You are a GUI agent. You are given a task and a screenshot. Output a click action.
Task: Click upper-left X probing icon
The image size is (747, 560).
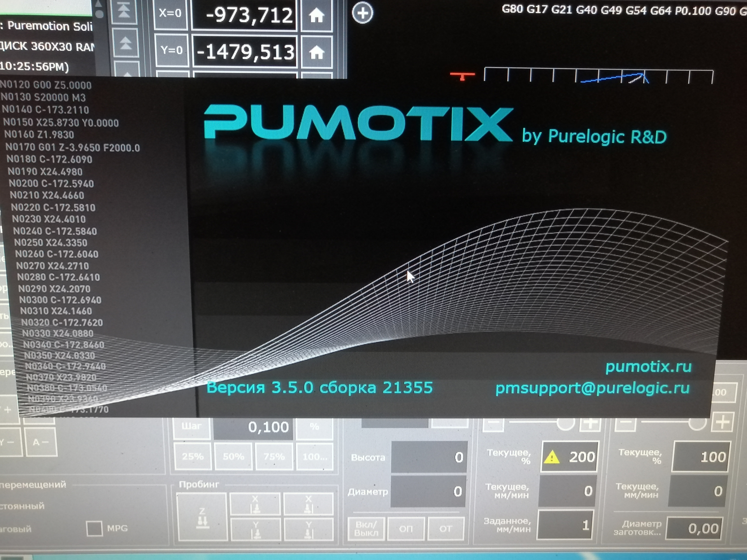coord(255,504)
